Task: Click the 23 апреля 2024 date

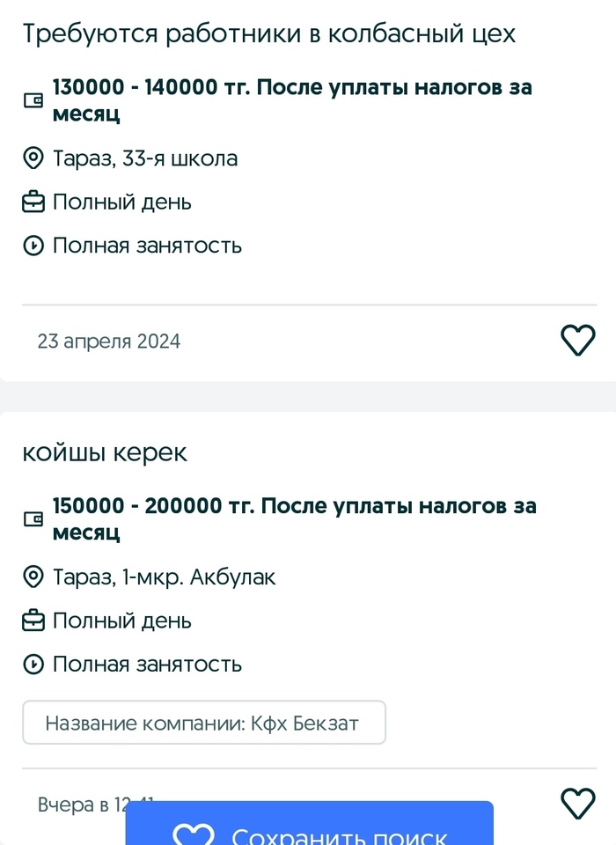Action: (x=109, y=342)
